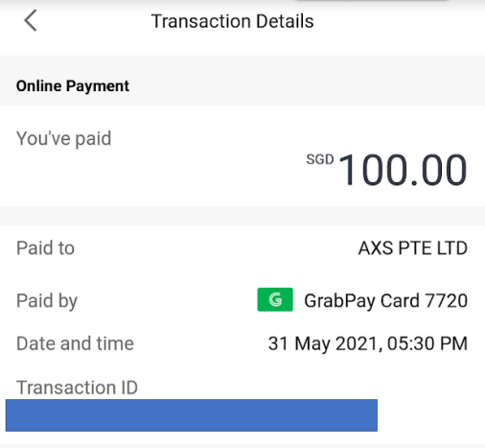Select the 100.00 amount
This screenshot has width=485, height=448.
click(x=404, y=170)
